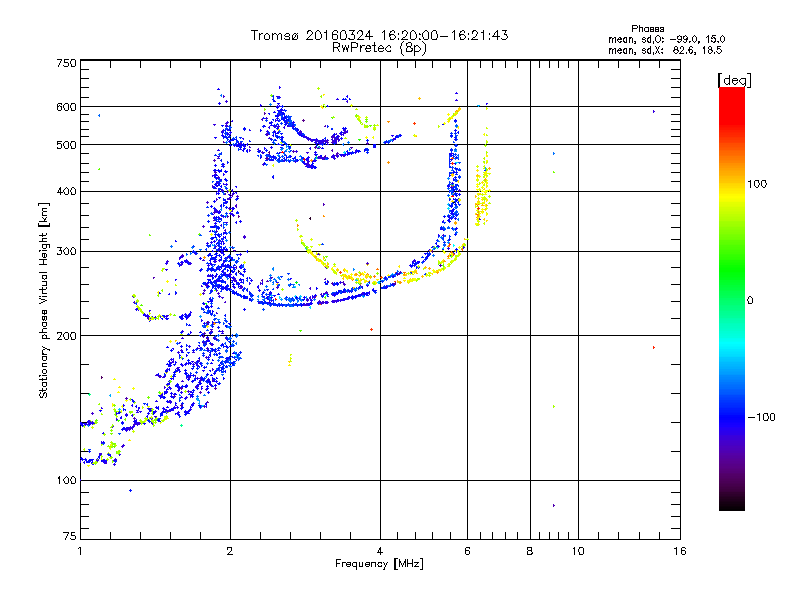
Task: Click the '[deg]' colorbar unit label
Action: point(734,80)
